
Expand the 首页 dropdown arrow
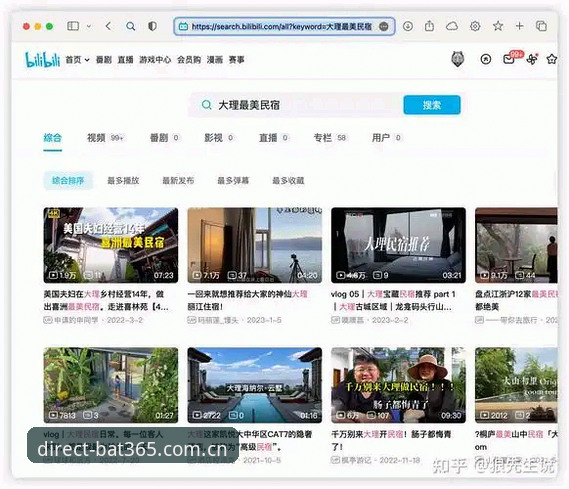click(x=87, y=60)
